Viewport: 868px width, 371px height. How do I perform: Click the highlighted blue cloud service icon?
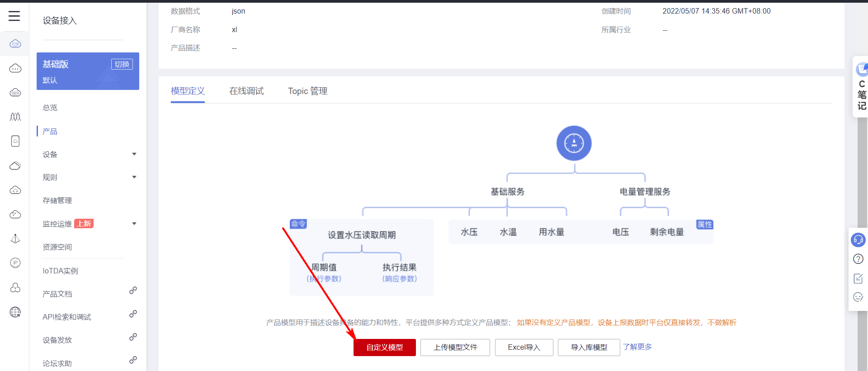tap(15, 44)
